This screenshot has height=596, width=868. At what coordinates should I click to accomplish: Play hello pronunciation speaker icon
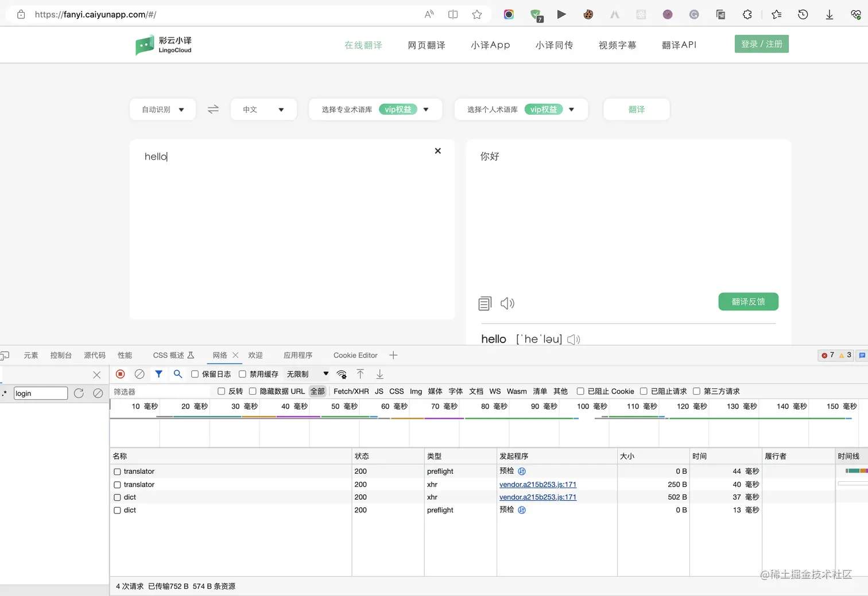573,340
